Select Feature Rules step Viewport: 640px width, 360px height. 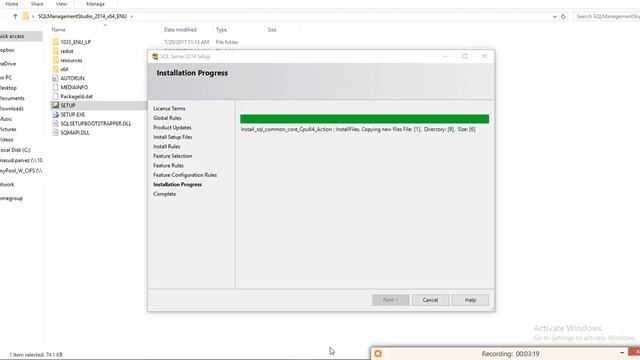coord(168,165)
